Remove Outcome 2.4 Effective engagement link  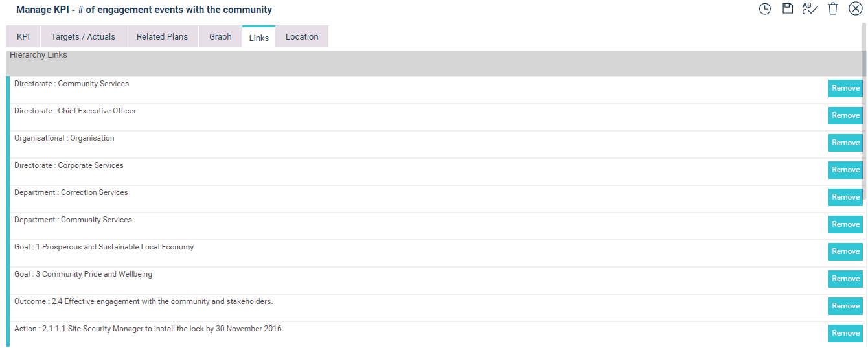tap(845, 306)
